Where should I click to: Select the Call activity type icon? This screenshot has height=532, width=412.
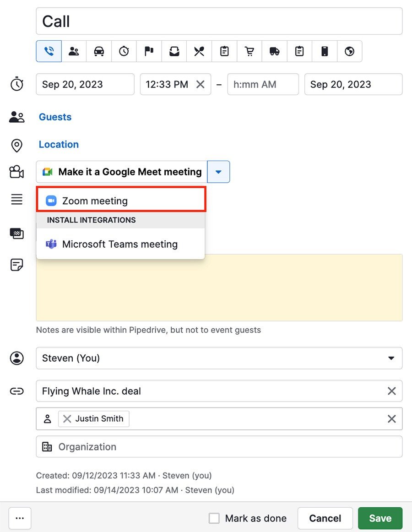pos(49,51)
